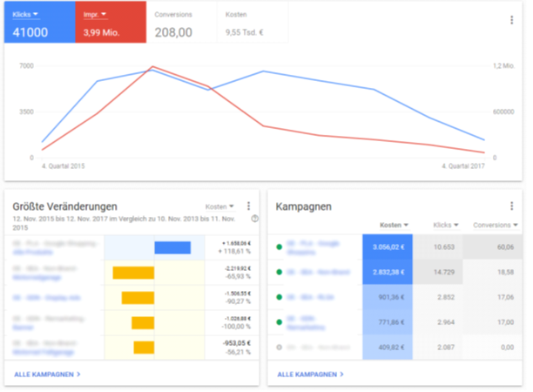The image size is (533, 392).
Task: Click ALLE KAMPAGNEN under the Kampagnen table
Action: (x=310, y=374)
